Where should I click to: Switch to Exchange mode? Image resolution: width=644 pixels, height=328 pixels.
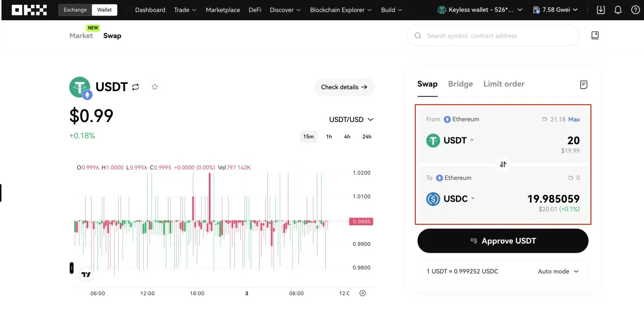click(x=75, y=9)
